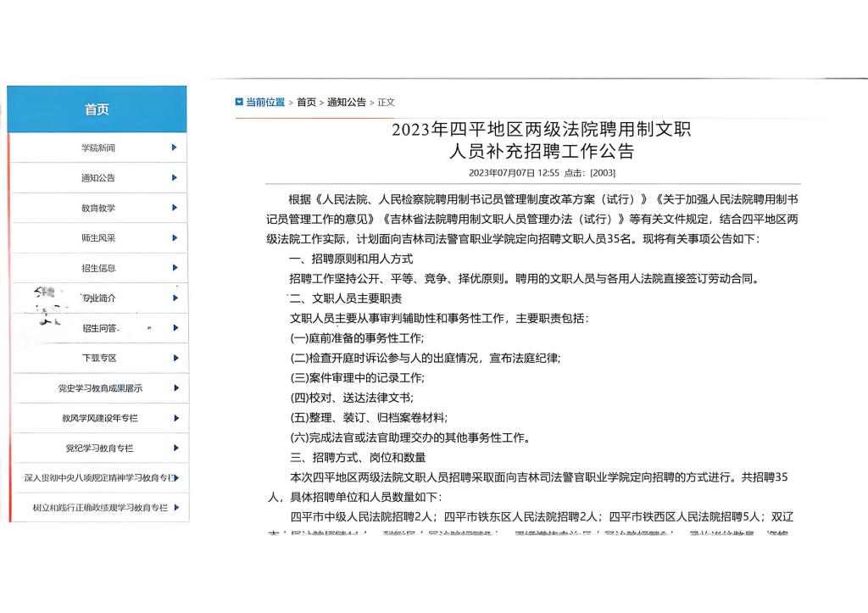The height and width of the screenshot is (613, 868).
Task: Expand arrow beside 通知公告 in sidebar
Action: click(175, 178)
